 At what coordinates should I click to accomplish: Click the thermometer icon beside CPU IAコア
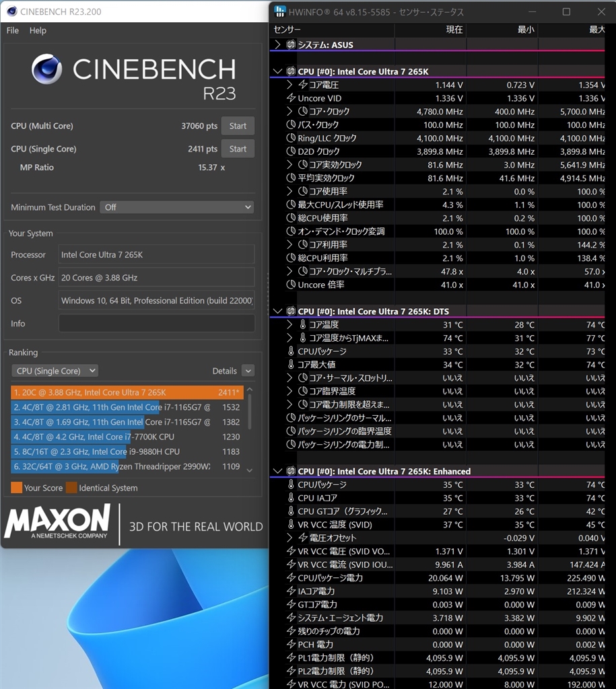click(x=291, y=498)
